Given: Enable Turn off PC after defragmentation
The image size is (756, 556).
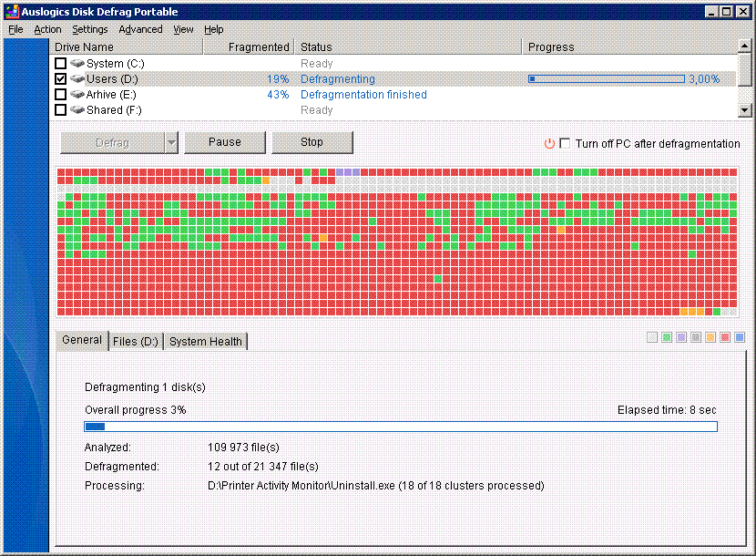Looking at the screenshot, I should click(x=565, y=144).
